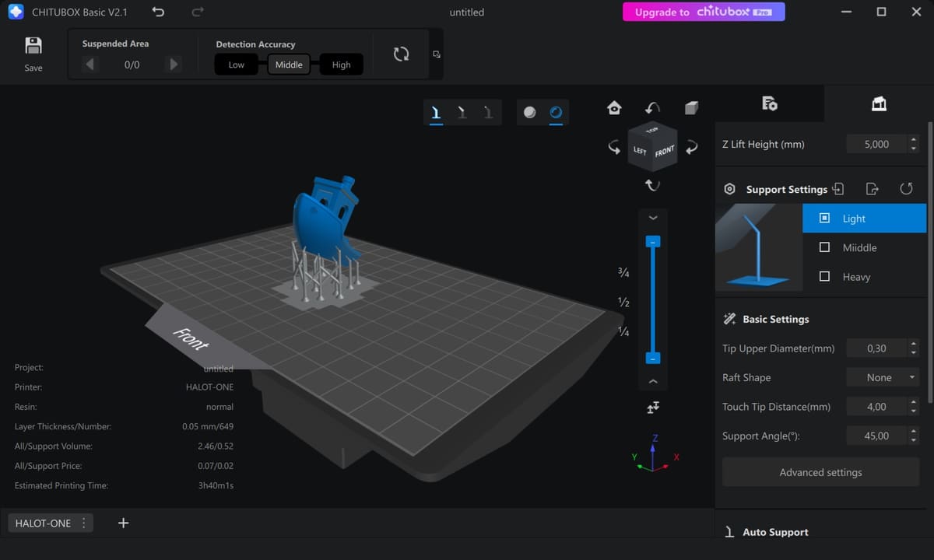Open the file settings tab

click(x=770, y=103)
